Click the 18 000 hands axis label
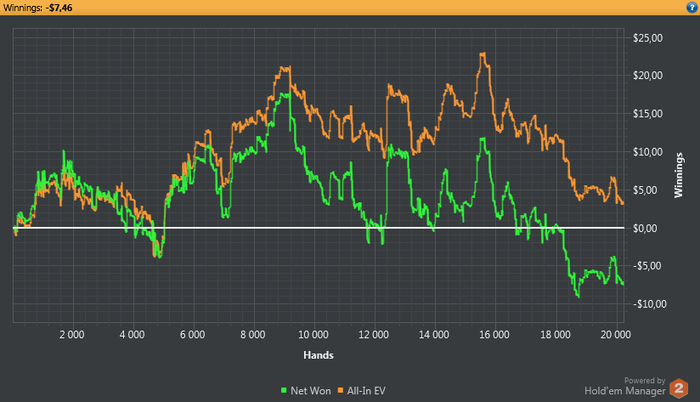The image size is (700, 402). click(555, 335)
